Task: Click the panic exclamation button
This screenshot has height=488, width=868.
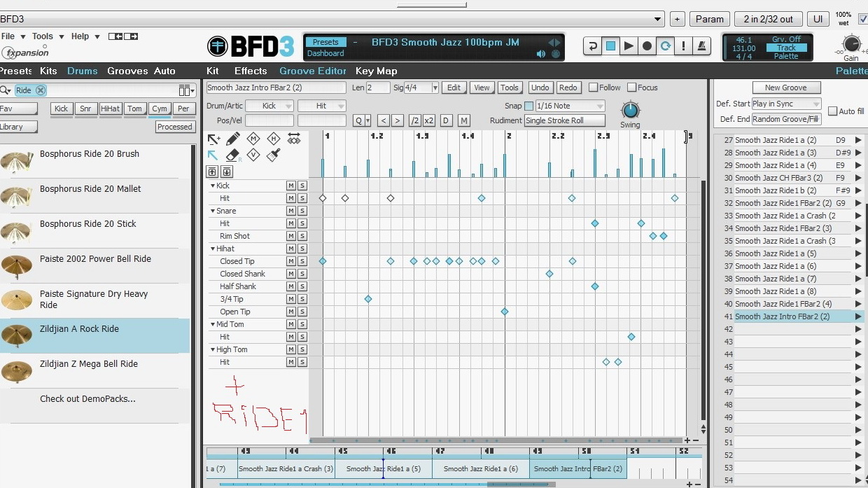Action: click(683, 46)
